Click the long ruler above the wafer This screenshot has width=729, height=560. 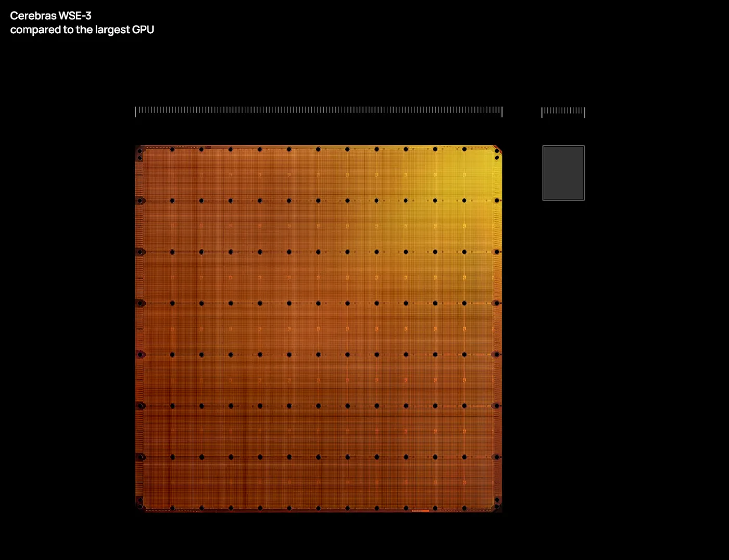click(319, 110)
